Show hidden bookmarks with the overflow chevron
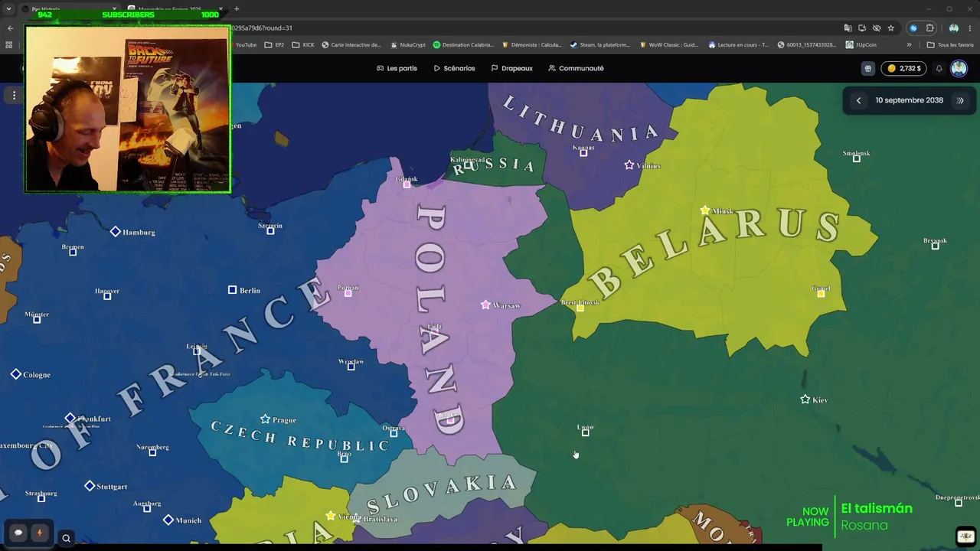 (x=910, y=45)
